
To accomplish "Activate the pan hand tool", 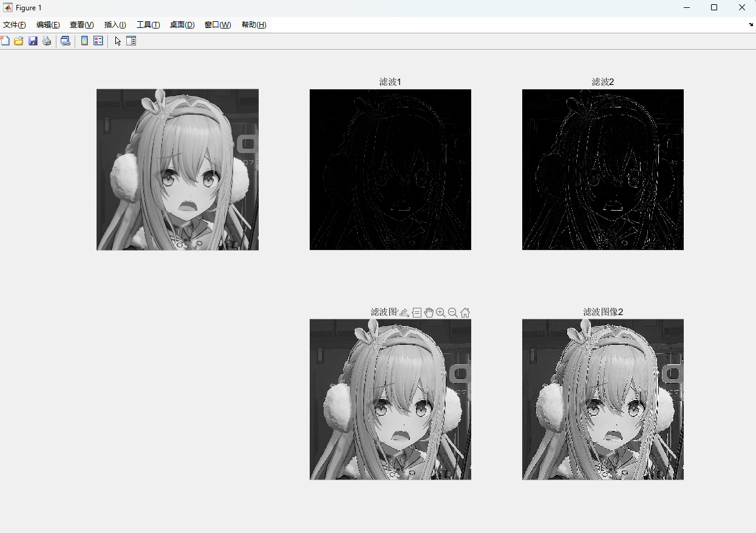I will (429, 313).
